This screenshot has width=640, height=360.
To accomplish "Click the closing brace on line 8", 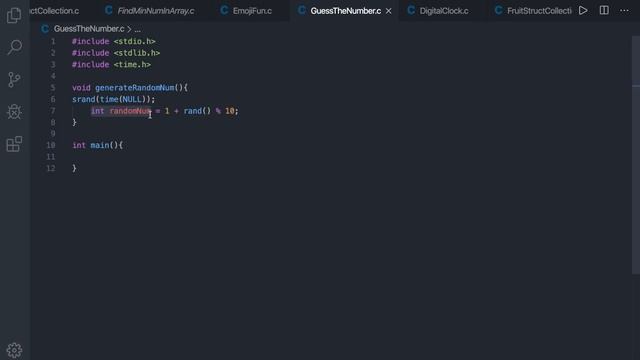I will point(74,122).
